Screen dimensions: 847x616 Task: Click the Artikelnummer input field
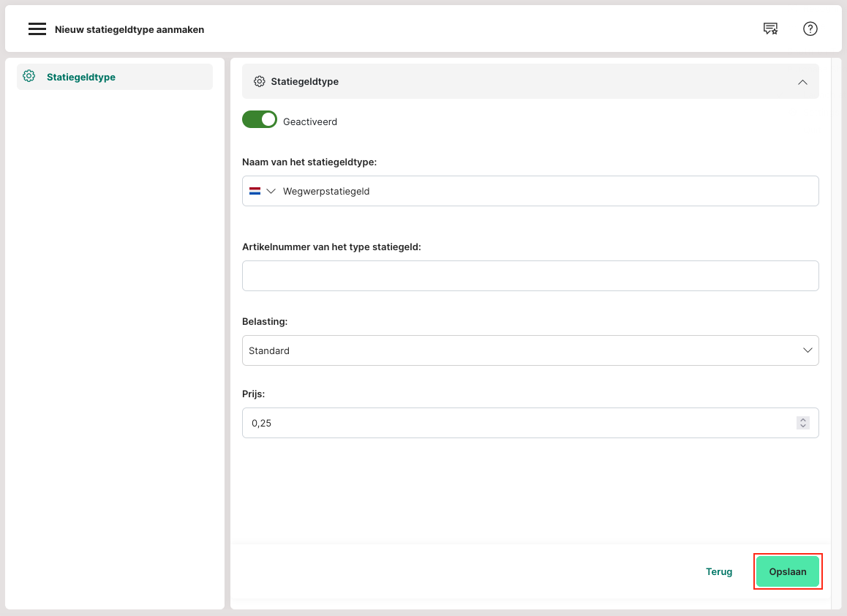coord(530,276)
